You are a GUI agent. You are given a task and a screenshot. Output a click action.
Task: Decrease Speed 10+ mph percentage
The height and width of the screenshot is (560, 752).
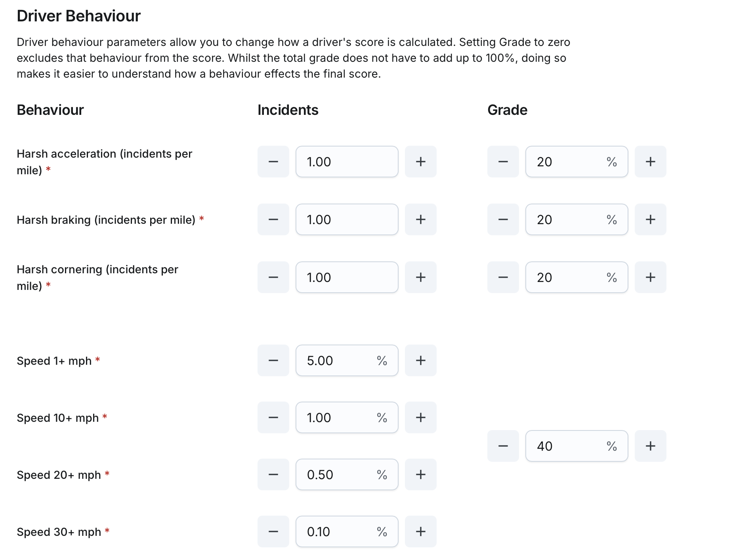click(x=273, y=417)
